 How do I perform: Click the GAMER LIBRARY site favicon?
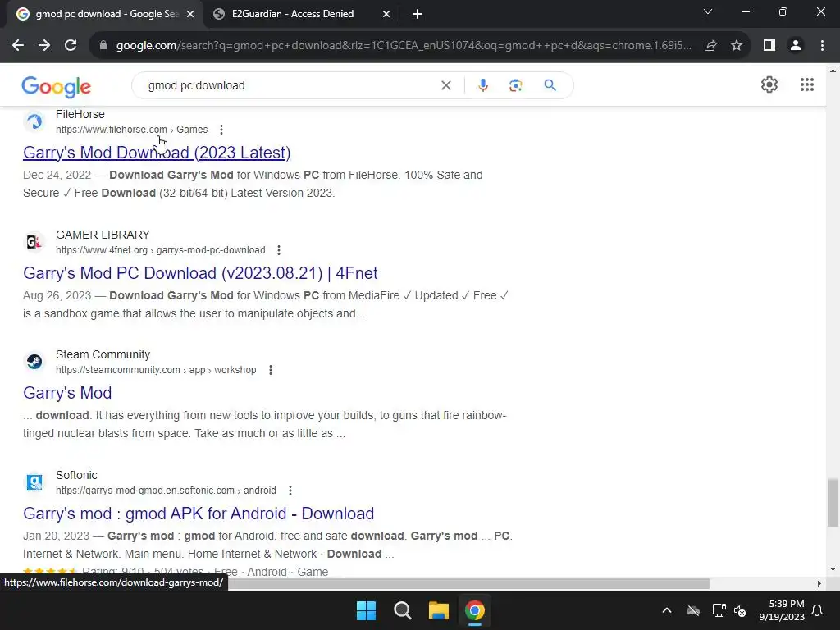pyautogui.click(x=34, y=242)
